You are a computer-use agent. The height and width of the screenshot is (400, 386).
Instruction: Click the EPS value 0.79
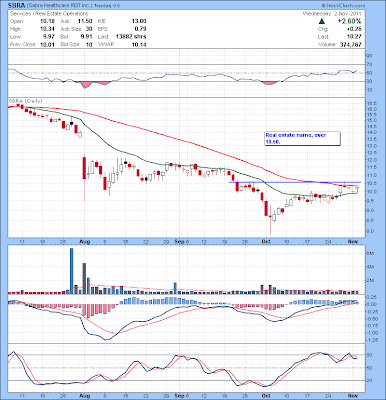point(140,29)
